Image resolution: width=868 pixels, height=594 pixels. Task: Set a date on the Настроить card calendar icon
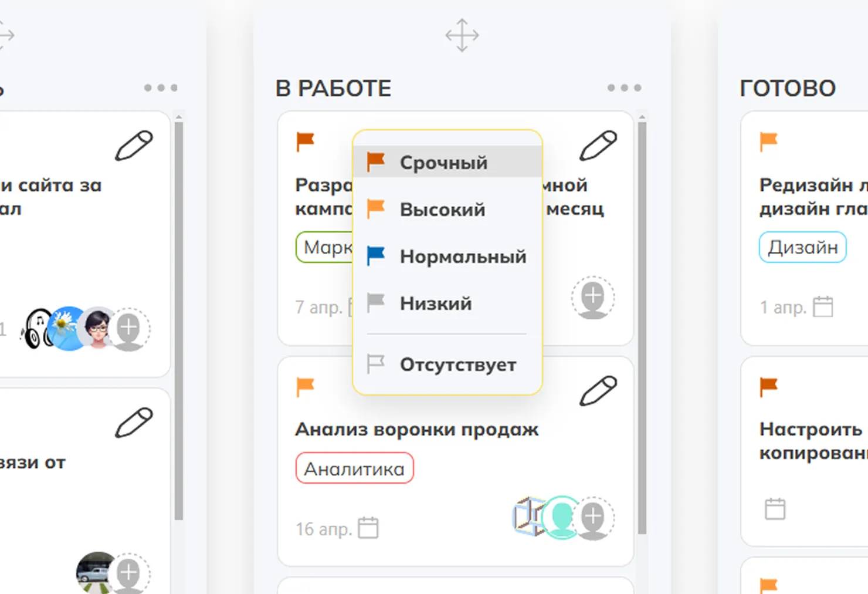775,509
